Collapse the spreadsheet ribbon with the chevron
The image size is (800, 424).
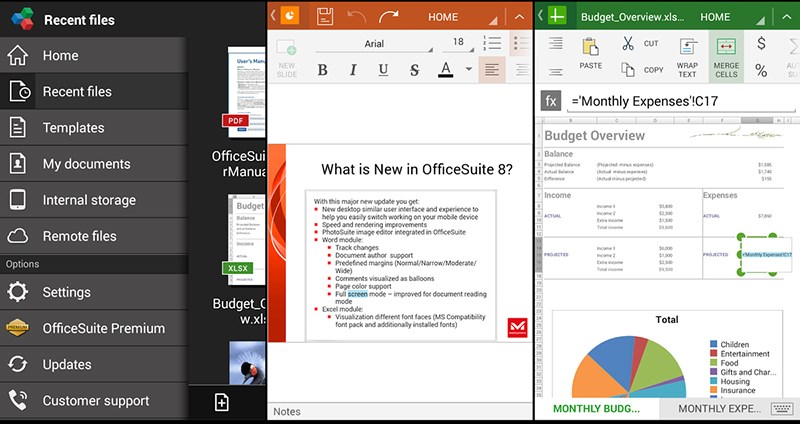[787, 17]
